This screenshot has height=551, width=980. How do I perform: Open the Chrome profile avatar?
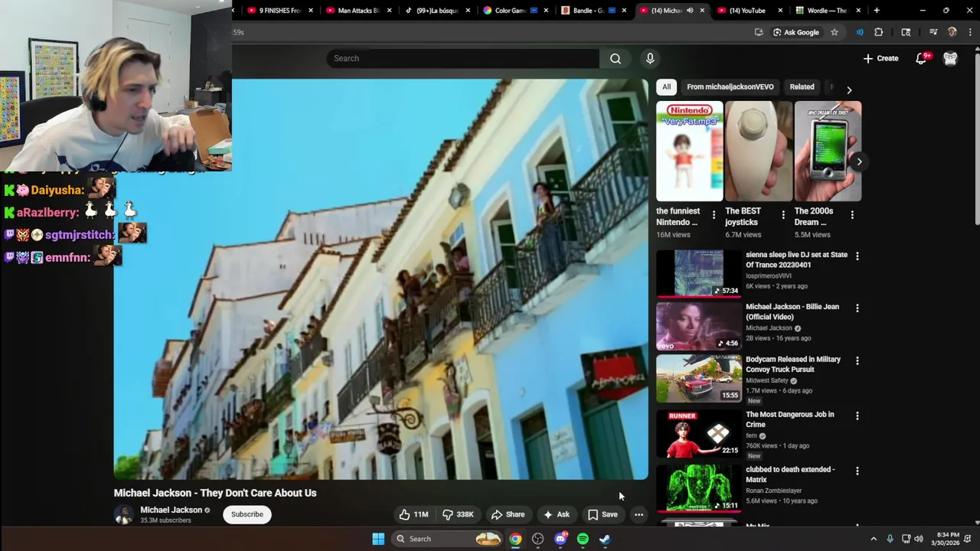952,32
